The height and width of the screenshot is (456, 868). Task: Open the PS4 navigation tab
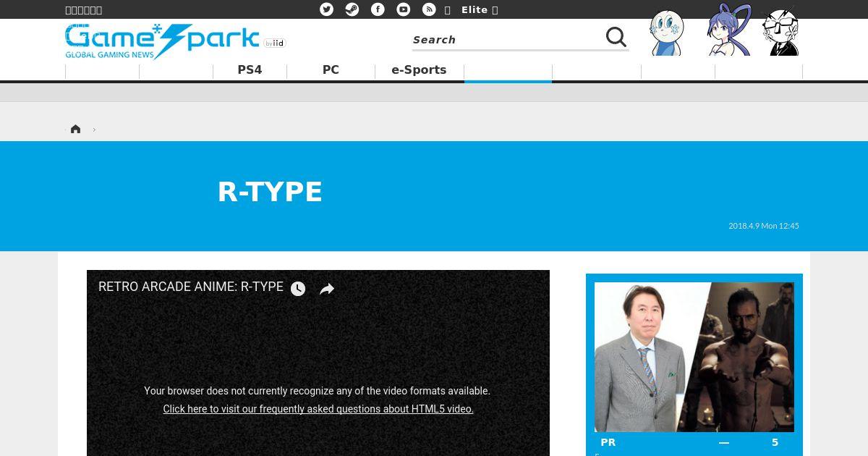point(250,70)
